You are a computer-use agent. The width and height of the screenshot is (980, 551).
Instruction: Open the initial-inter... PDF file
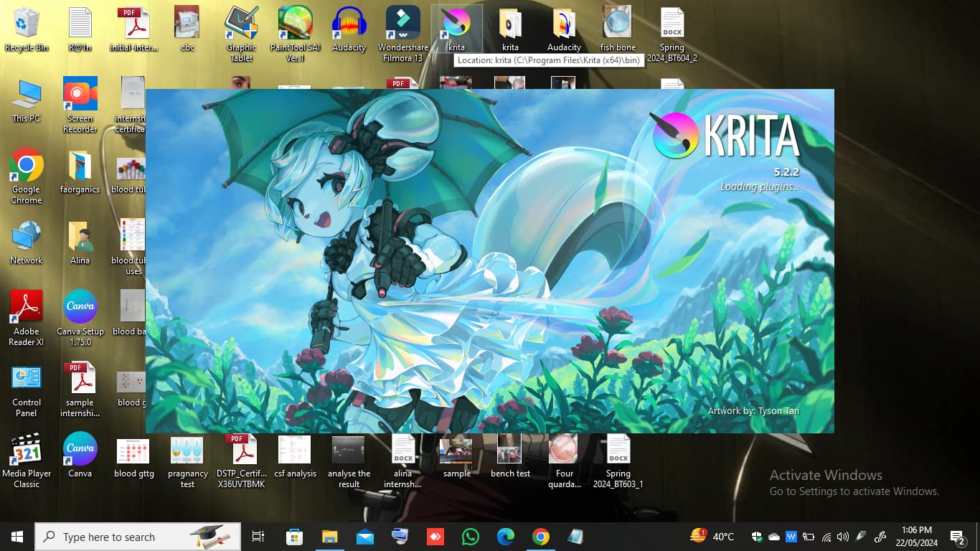pos(133,29)
